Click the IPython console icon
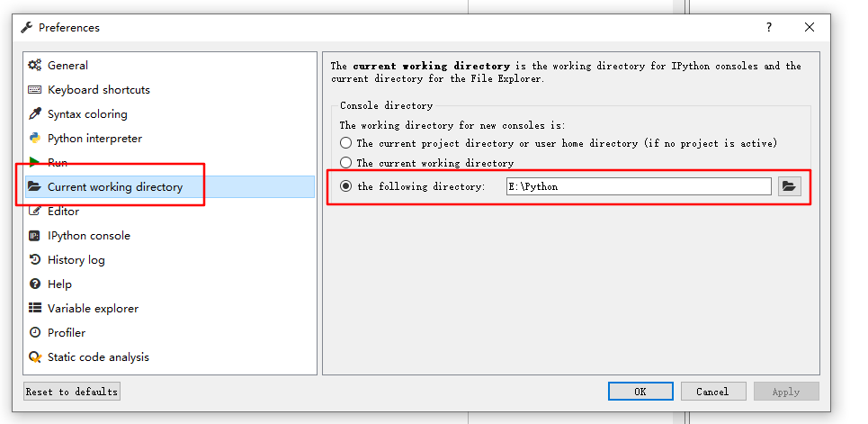868x424 pixels. (35, 236)
